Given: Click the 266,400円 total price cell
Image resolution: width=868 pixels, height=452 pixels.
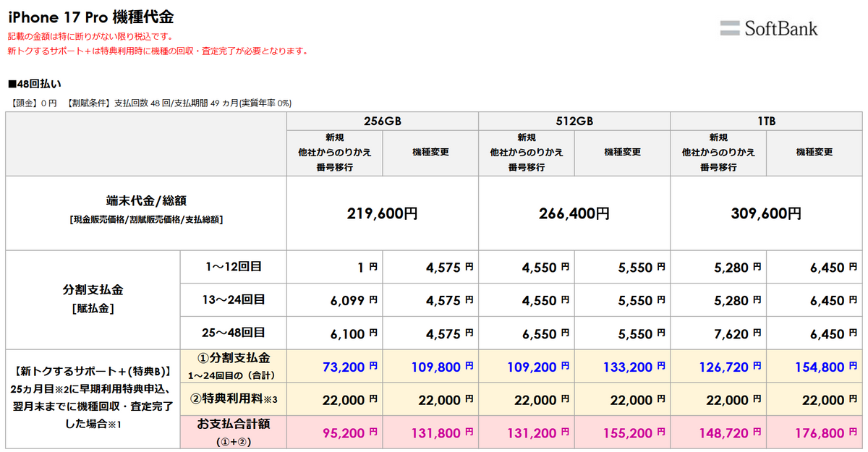Looking at the screenshot, I should point(574,214).
